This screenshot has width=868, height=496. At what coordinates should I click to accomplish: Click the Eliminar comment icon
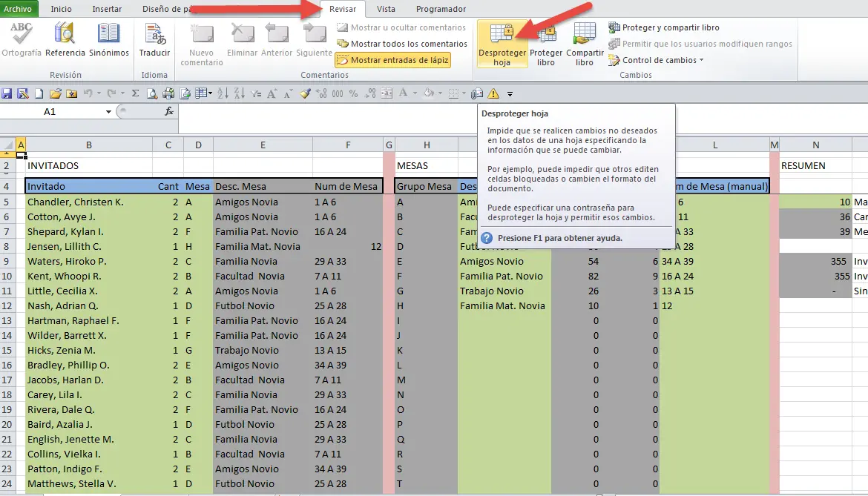click(242, 33)
